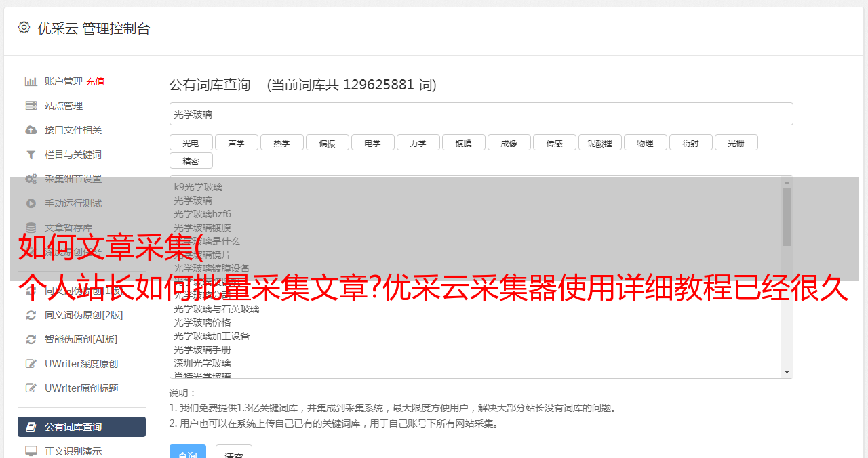Click the results list scroll-up arrow

[787, 182]
